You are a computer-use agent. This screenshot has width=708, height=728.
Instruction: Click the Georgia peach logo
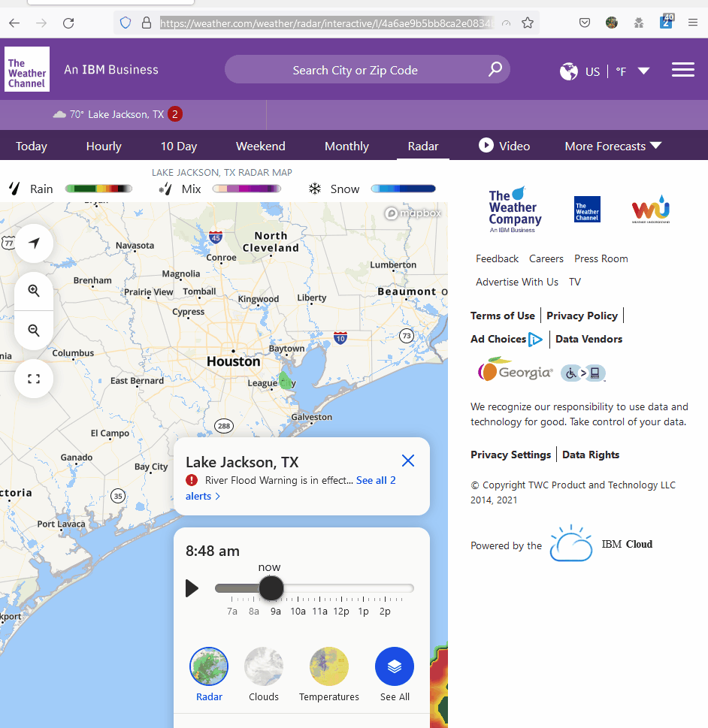pos(515,370)
